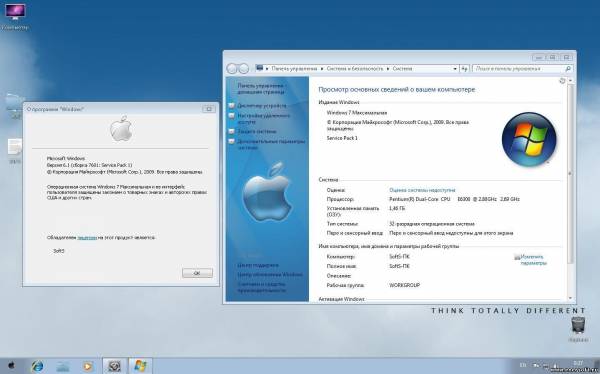This screenshot has height=374, width=600.
Task: Click the shield icon beside Диспетчер устройств
Action: tap(231, 105)
